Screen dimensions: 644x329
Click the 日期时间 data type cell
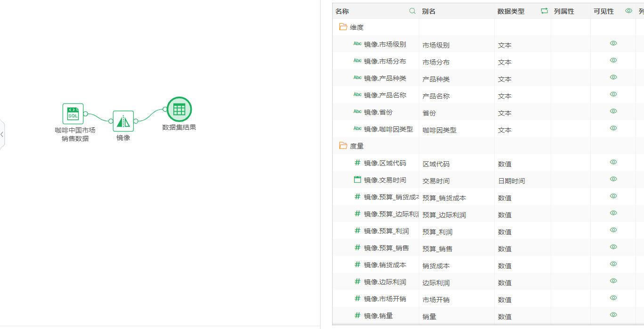click(512, 181)
